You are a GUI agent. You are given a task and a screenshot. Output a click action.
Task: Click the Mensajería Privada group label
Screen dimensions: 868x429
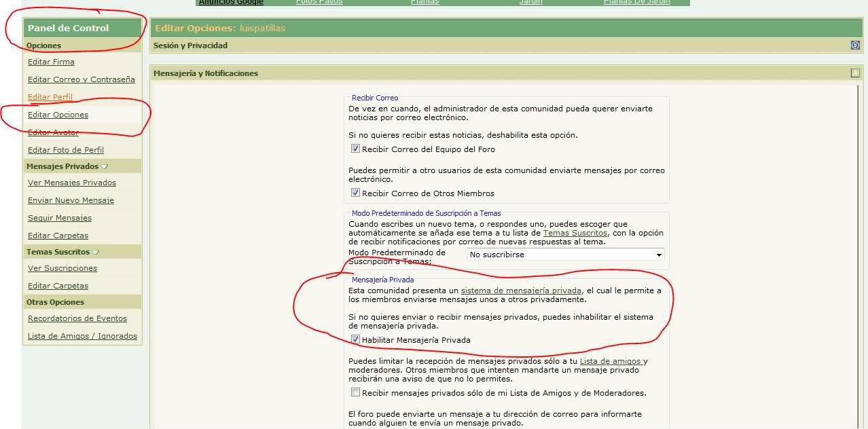coord(382,279)
